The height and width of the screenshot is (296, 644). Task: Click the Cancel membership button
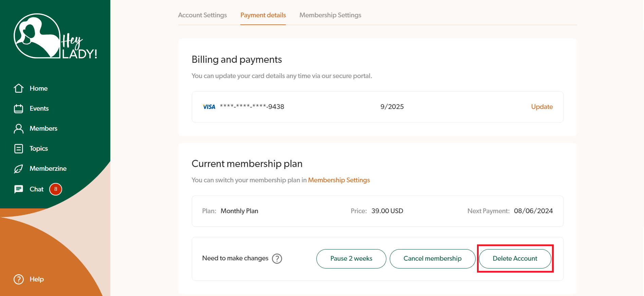(432, 259)
